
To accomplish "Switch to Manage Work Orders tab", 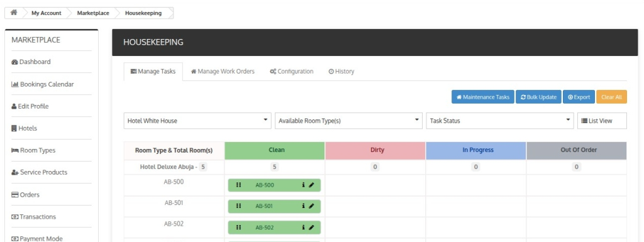I will pos(223,72).
